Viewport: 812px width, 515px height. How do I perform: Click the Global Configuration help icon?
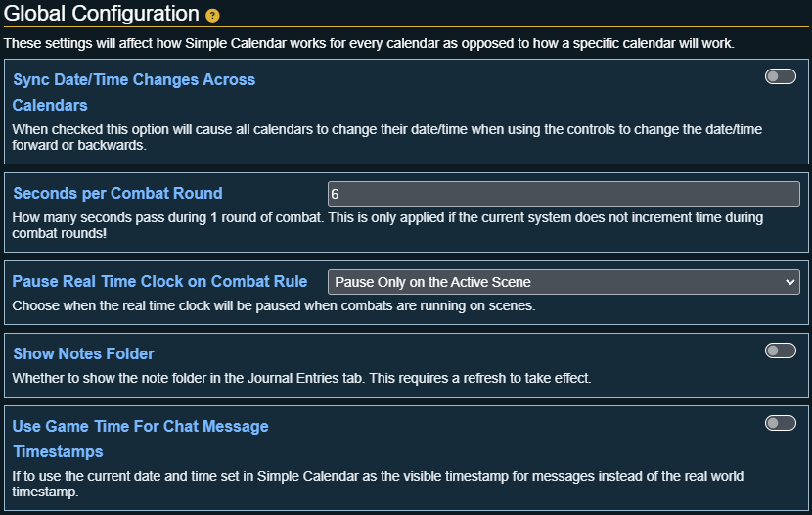[212, 16]
